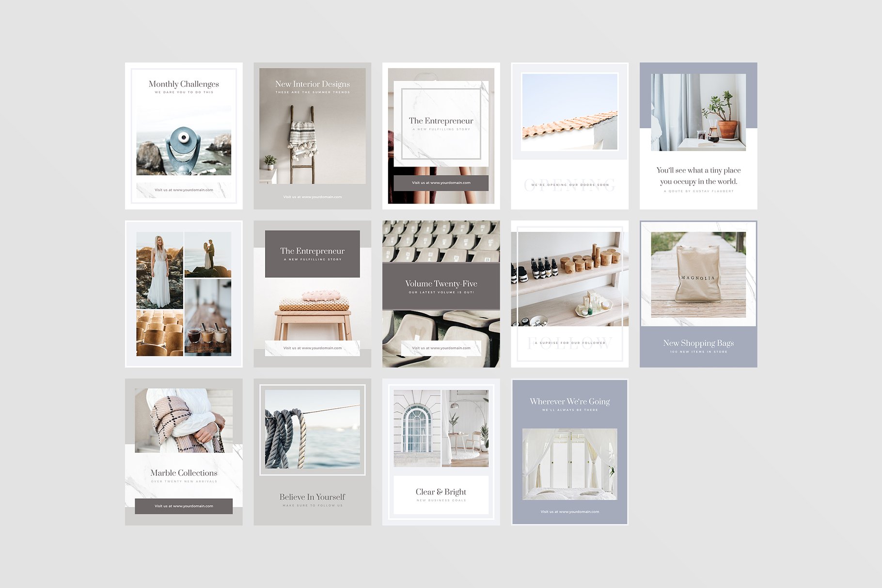The height and width of the screenshot is (588, 882).
Task: Click the plaid blanket photo on Marble Collections
Action: click(184, 420)
